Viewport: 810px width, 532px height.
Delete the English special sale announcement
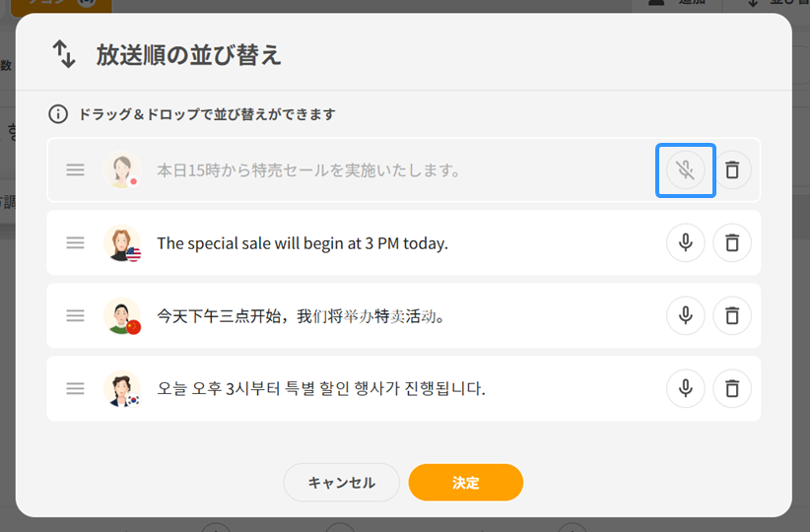(x=732, y=242)
